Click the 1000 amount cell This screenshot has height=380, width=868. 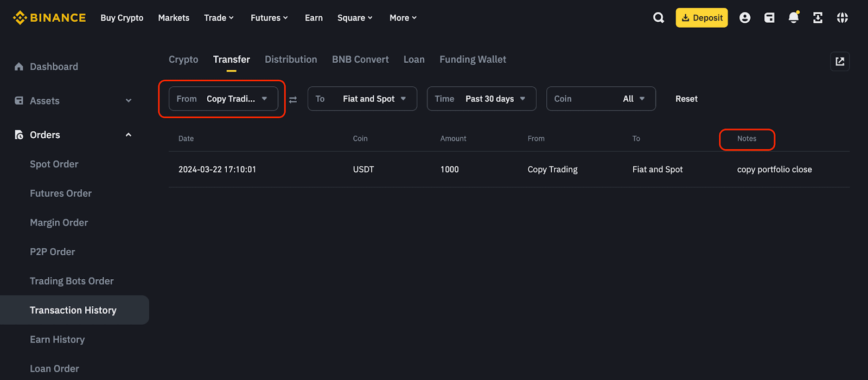[449, 170]
